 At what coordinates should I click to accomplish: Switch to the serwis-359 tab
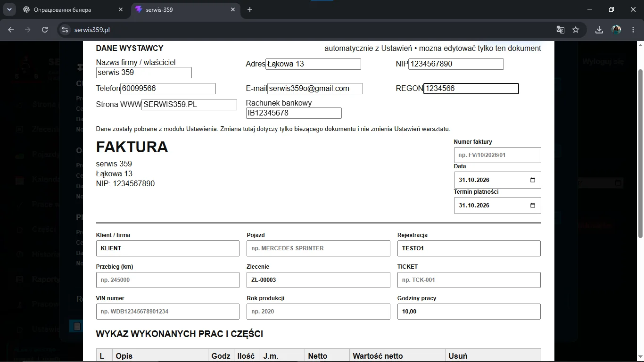pos(185,9)
